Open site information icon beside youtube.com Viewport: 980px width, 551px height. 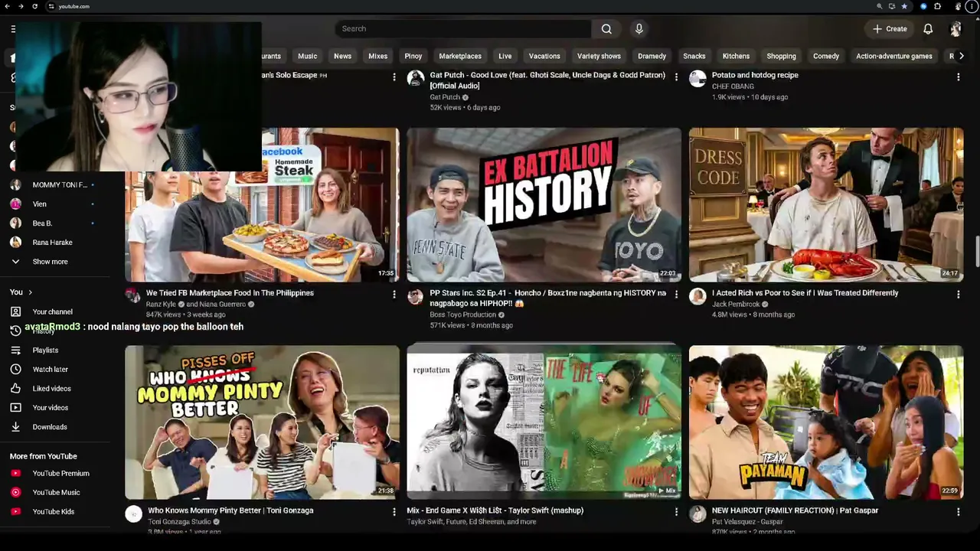click(x=51, y=6)
